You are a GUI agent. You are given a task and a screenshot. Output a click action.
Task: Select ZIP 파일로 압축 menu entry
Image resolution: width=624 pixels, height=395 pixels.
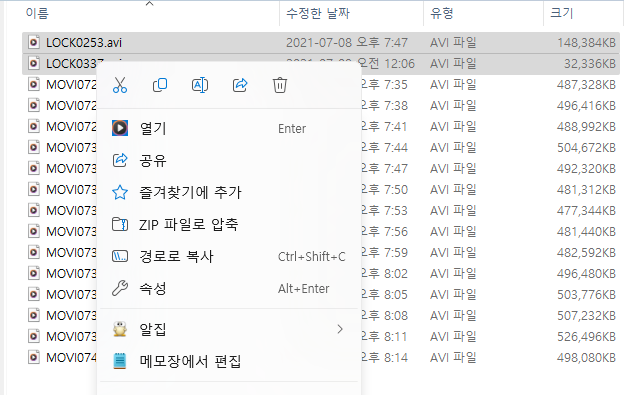pos(229,224)
